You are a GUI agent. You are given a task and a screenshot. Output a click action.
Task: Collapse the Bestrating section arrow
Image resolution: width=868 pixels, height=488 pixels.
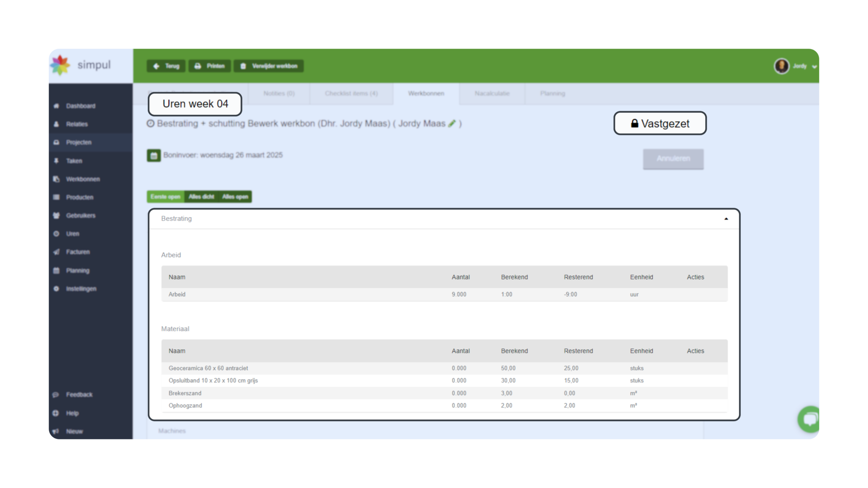[x=726, y=219]
